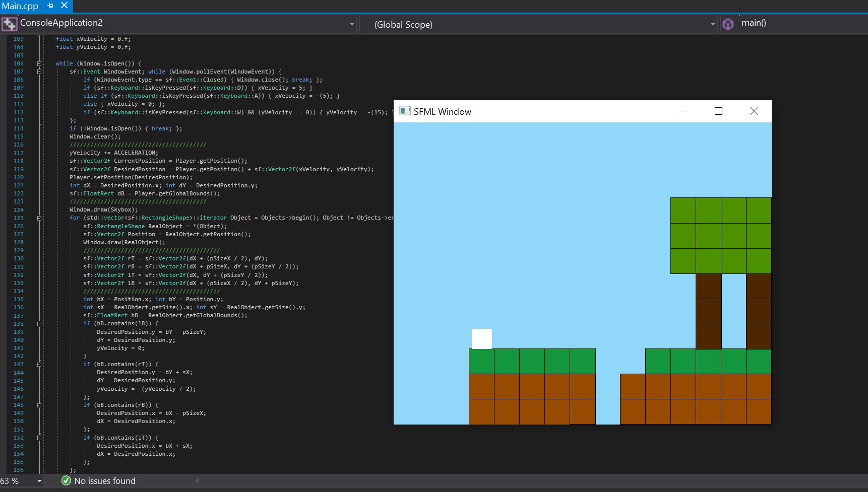
Task: Close the Main.cpp tab
Action: coord(64,6)
